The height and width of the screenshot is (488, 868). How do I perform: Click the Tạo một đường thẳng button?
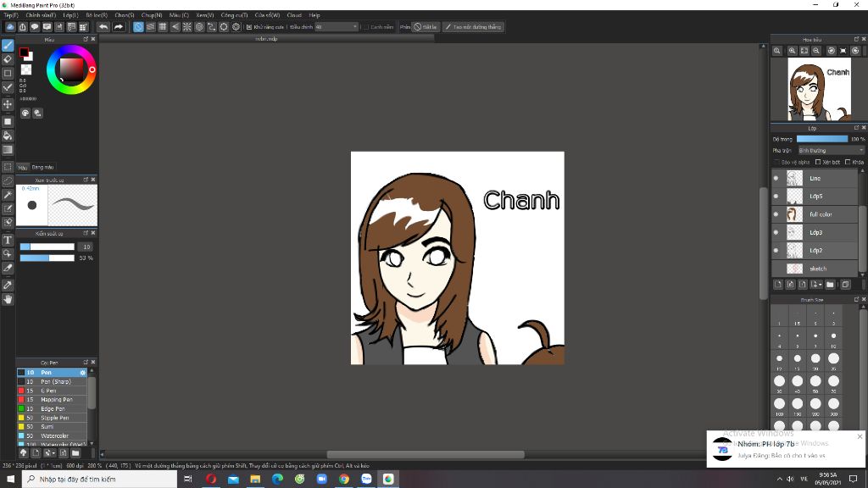coord(473,26)
